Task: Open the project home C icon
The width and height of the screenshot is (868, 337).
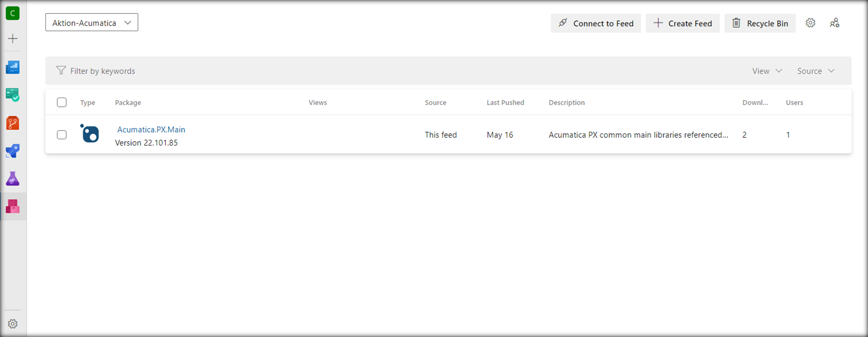Action: point(13,13)
